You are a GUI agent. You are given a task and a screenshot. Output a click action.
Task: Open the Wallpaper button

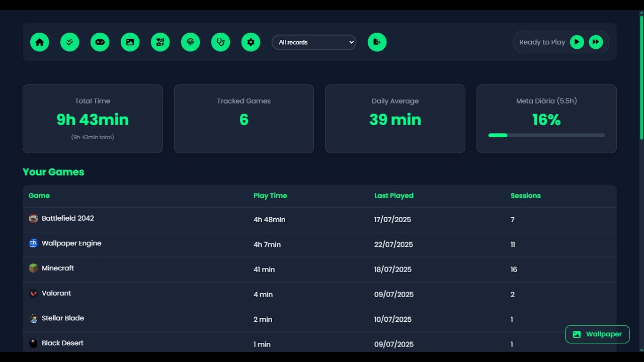point(597,334)
